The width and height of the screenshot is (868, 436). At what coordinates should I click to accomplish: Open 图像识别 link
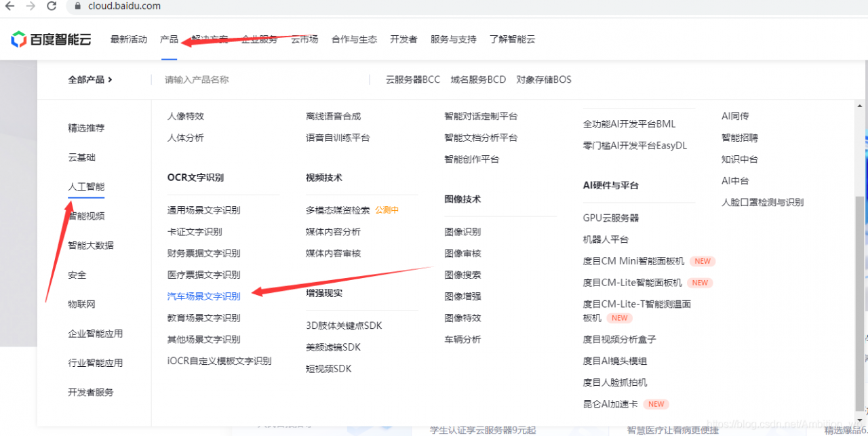coord(462,232)
